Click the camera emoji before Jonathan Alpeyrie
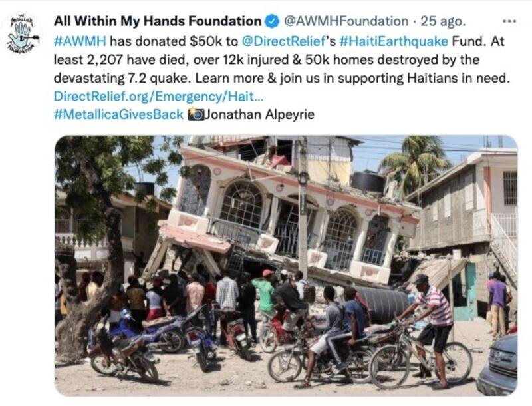Viewport: 532px width, 406px height. click(196, 114)
